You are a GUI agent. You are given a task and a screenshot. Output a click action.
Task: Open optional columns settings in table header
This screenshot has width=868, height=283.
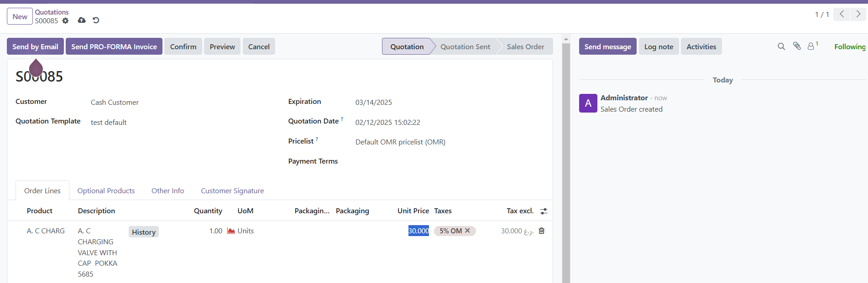tap(544, 211)
